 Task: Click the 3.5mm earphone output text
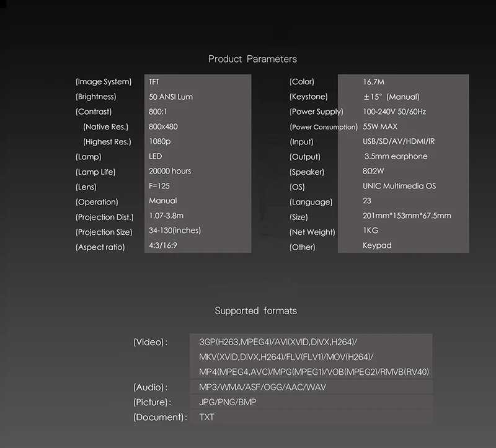tap(396, 156)
